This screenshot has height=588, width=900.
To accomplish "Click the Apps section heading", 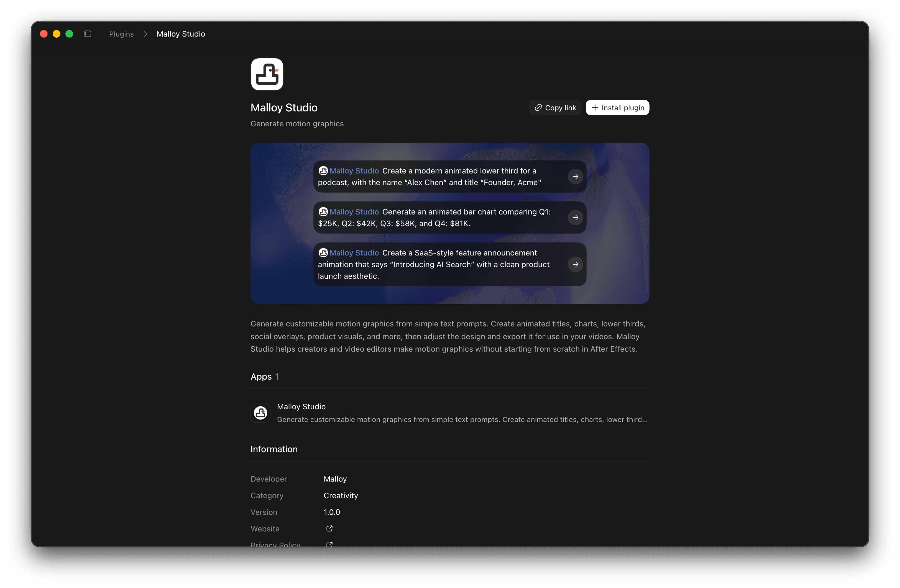I will (261, 377).
